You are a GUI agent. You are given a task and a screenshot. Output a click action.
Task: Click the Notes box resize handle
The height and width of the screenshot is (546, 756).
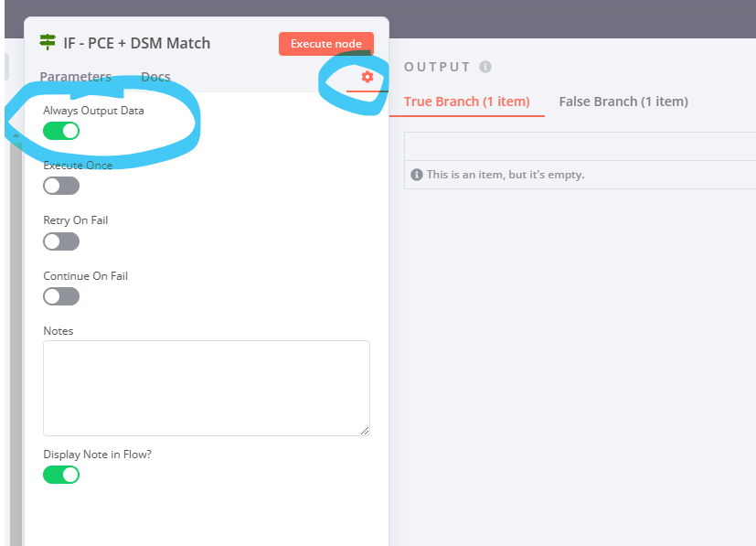point(365,430)
